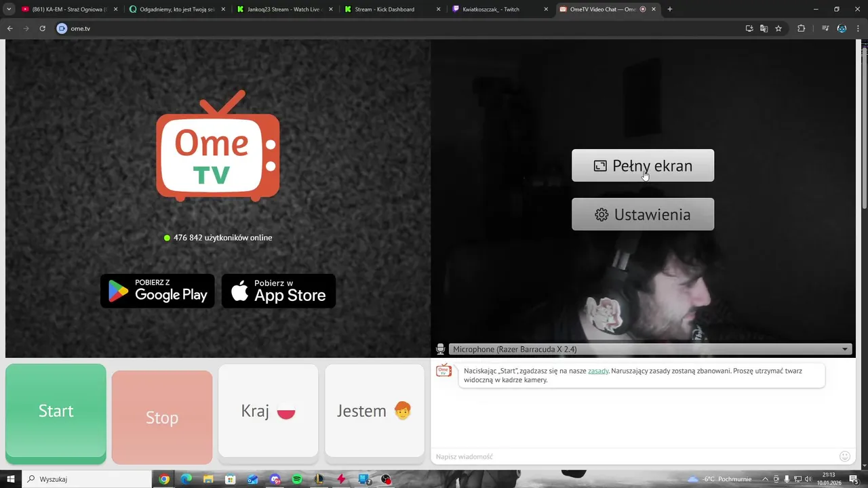The height and width of the screenshot is (488, 868).
Task: Reload the ome.tv page
Action: point(42,28)
